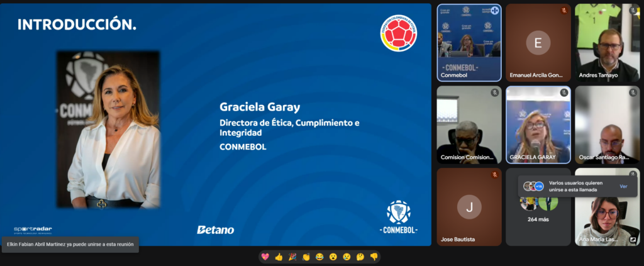The image size is (644, 266).
Task: Click the Betano logo on the slide
Action: (x=216, y=230)
